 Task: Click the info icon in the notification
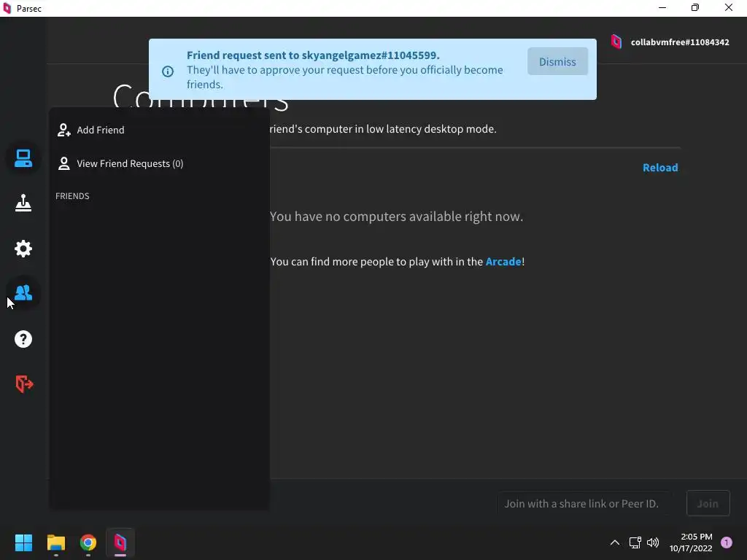(168, 71)
